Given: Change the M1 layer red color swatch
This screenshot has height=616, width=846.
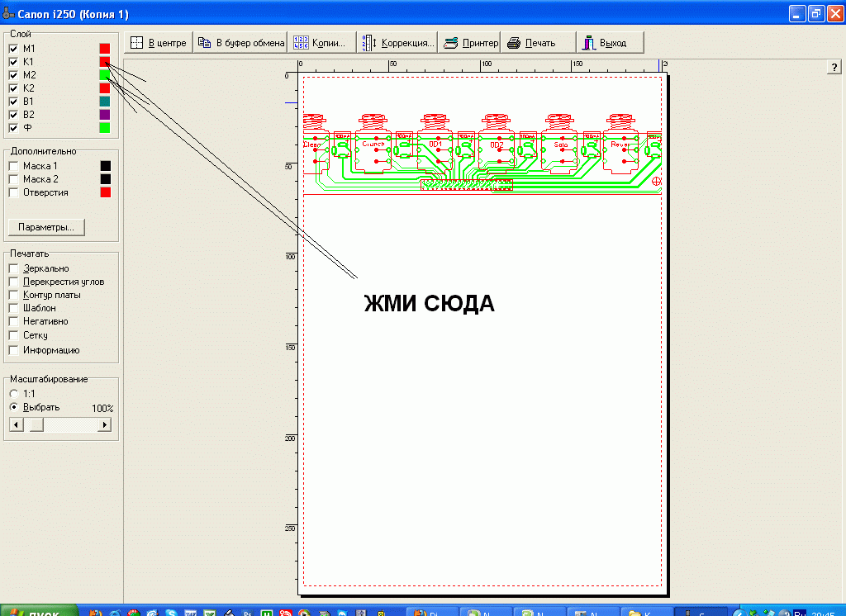Looking at the screenshot, I should tap(105, 49).
